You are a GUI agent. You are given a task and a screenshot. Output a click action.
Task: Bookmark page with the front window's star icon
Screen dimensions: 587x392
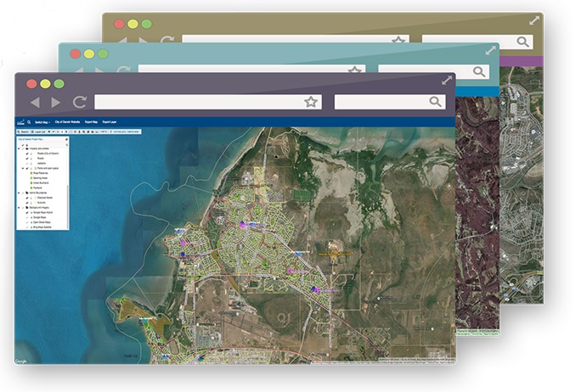click(311, 102)
